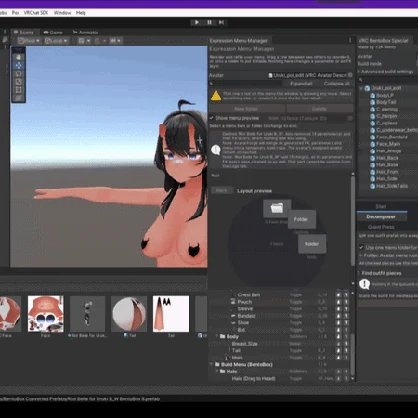Click the Expand all button

(x=301, y=83)
